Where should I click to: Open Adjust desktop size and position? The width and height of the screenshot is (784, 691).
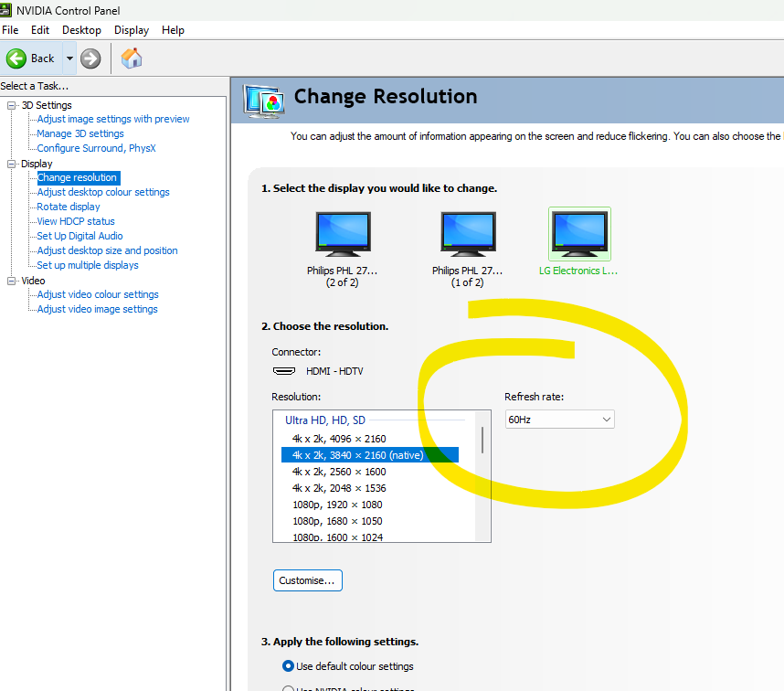[107, 250]
